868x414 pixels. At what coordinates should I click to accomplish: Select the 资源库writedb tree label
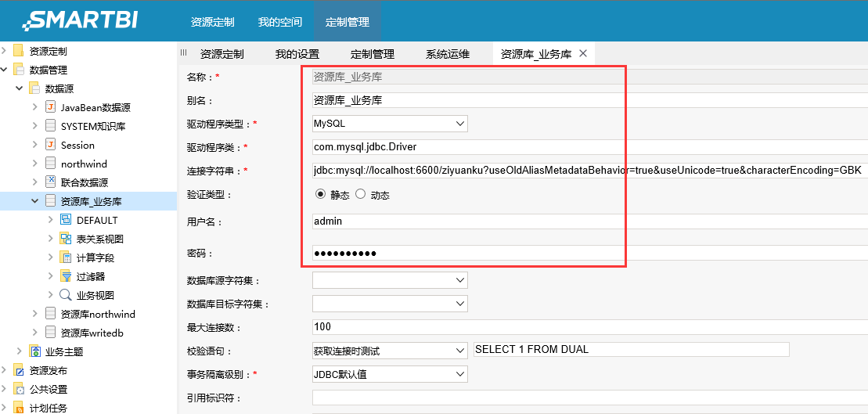(x=92, y=333)
